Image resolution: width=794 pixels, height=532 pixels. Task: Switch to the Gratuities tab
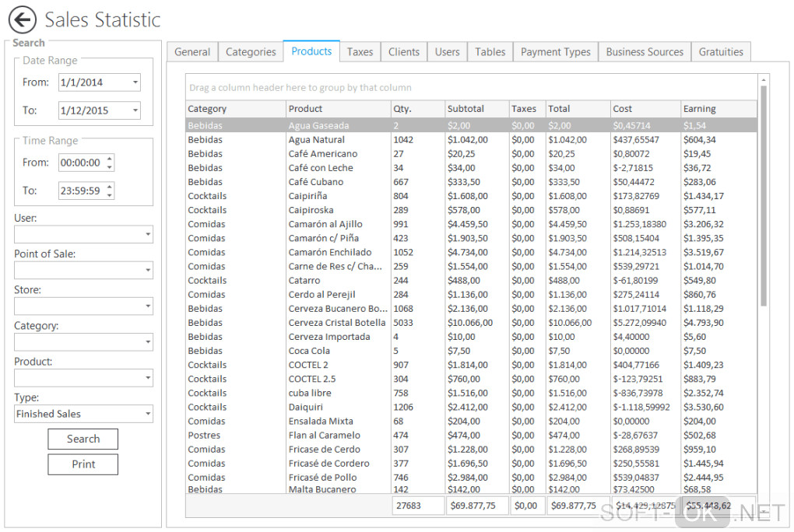(721, 52)
